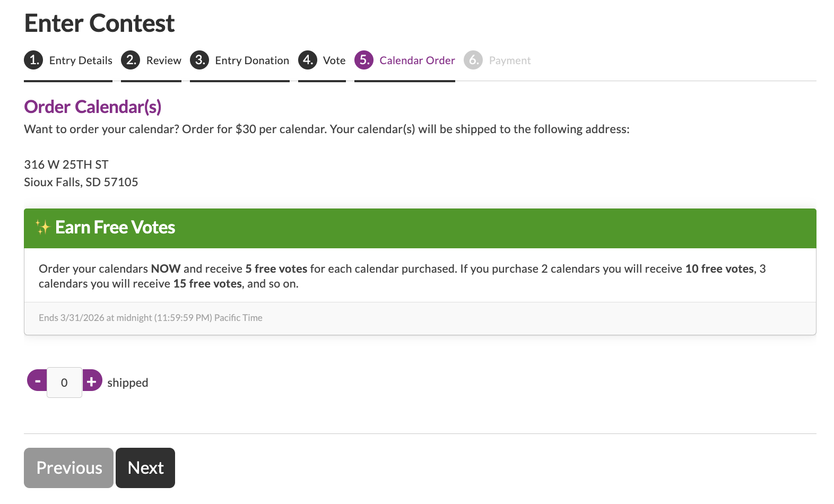
Task: Increase calendar quantity with plus button
Action: click(92, 380)
